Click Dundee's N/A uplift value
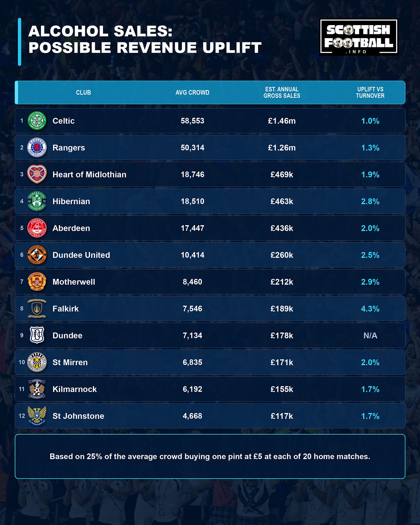Screen dimensions: 420x525 (x=370, y=335)
